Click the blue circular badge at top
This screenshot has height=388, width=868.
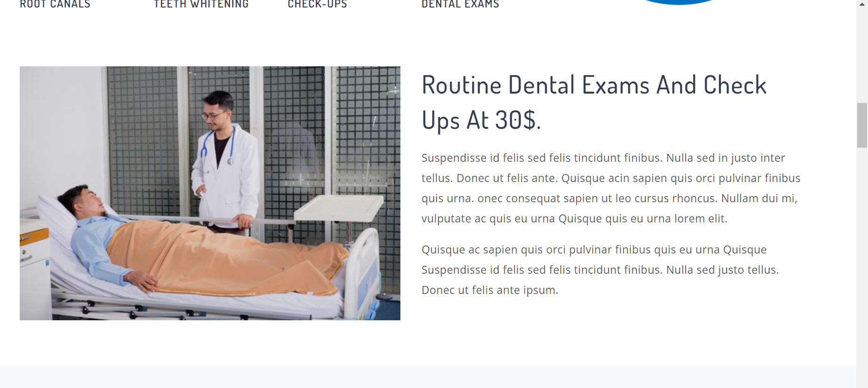point(678,2)
